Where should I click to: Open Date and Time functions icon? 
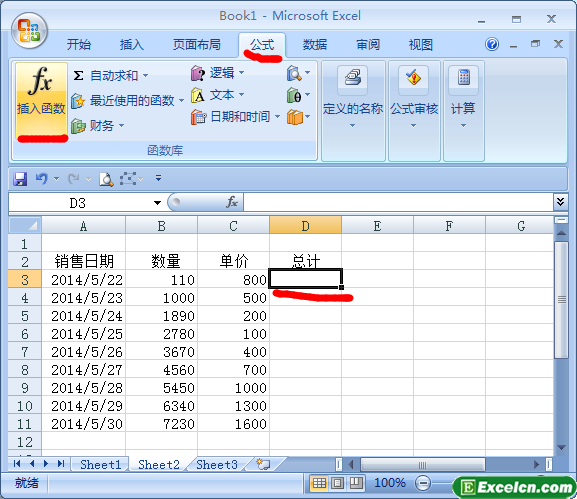tap(198, 117)
